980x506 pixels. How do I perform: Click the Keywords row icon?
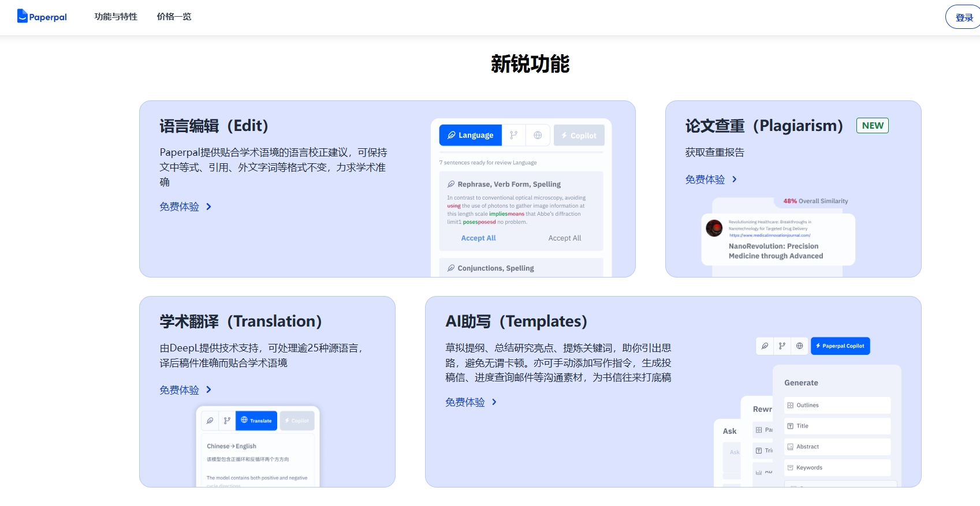coord(791,468)
